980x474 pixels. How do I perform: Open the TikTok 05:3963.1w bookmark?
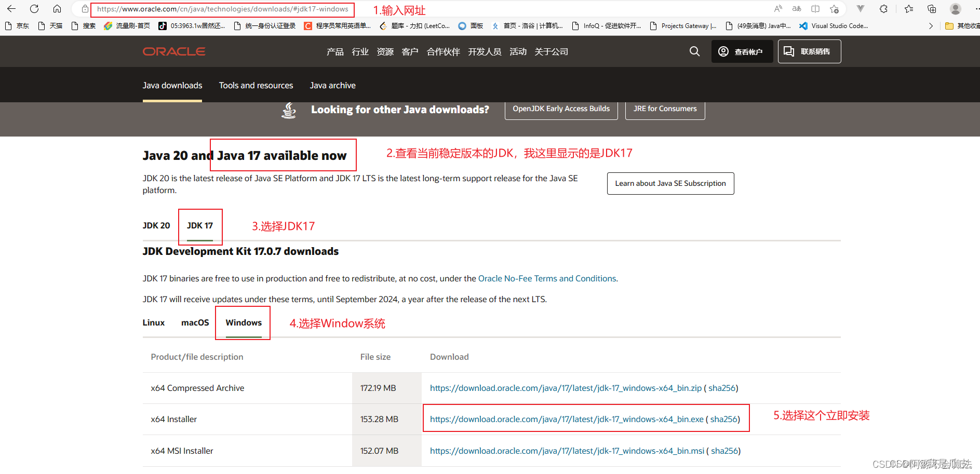tap(192, 26)
